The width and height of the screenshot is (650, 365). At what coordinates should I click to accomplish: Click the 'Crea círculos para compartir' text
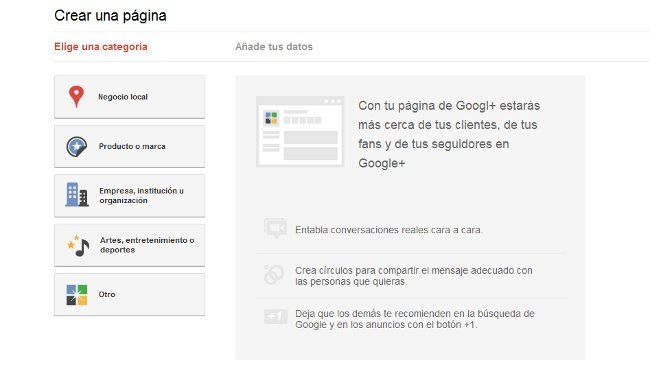(x=414, y=276)
